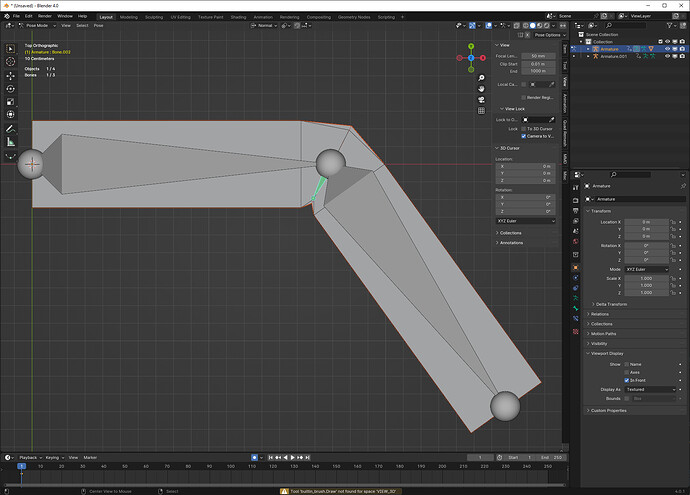Open the Render properties tab icon
The height and width of the screenshot is (495, 690).
tap(576, 201)
